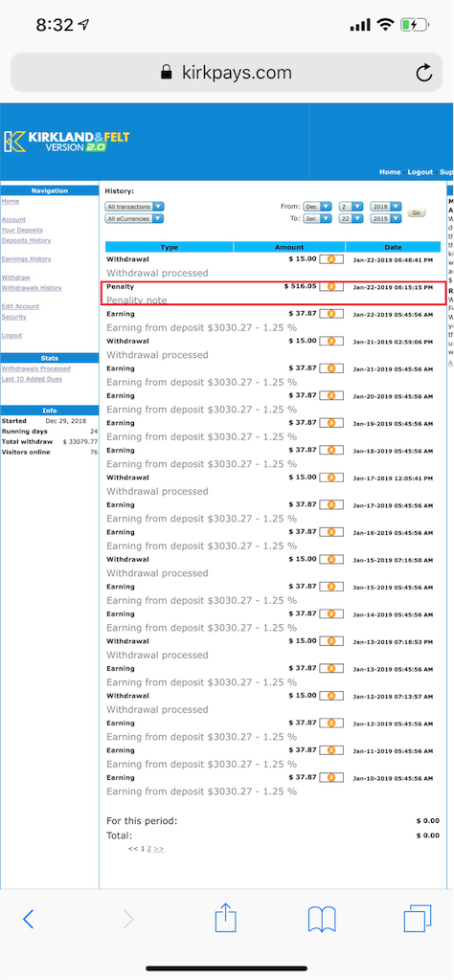This screenshot has height=980, width=454.
Task: Open the Security sidebar link
Action: (13, 317)
